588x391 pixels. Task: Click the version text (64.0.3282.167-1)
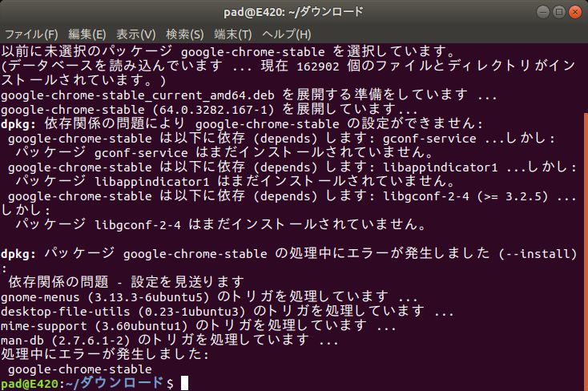tap(213, 110)
